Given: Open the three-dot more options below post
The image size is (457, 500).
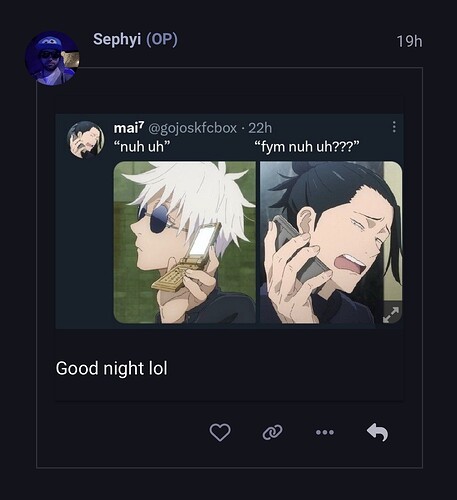Looking at the screenshot, I should (x=325, y=432).
